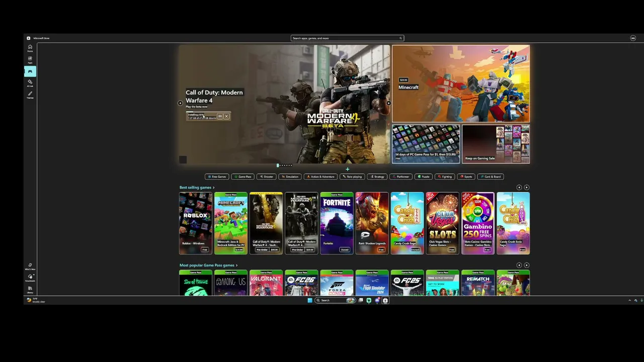This screenshot has width=644, height=362.
Task: Show previous hero banner slide
Action: [180, 103]
